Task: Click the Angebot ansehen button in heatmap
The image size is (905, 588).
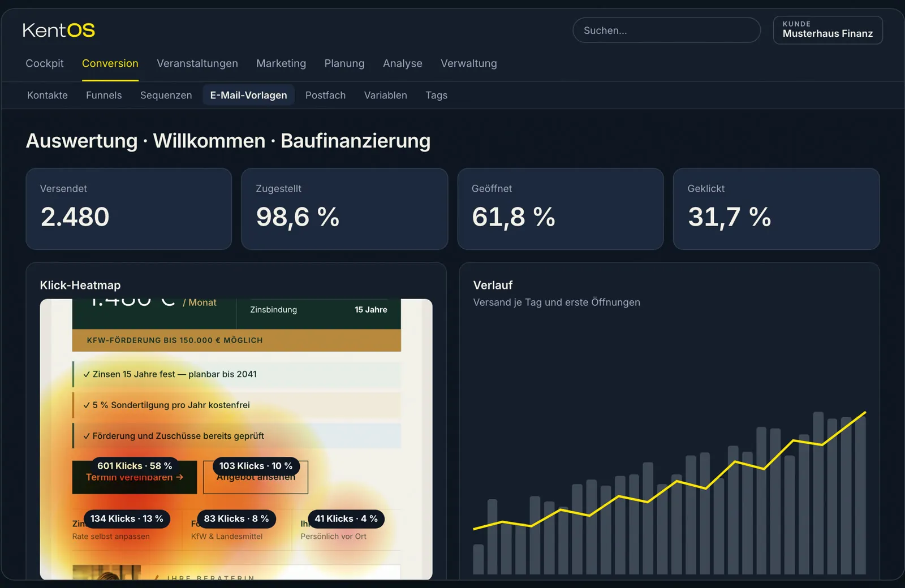Action: click(256, 478)
